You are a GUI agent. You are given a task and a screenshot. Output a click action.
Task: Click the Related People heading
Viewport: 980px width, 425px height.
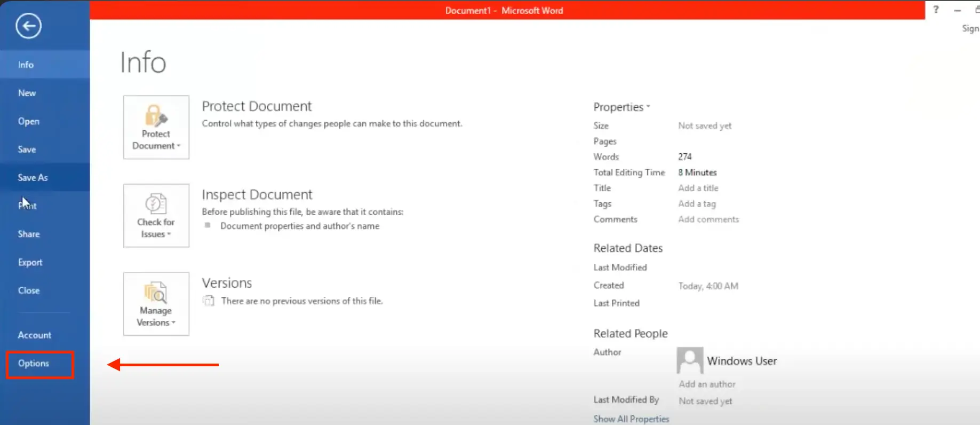[x=631, y=334]
